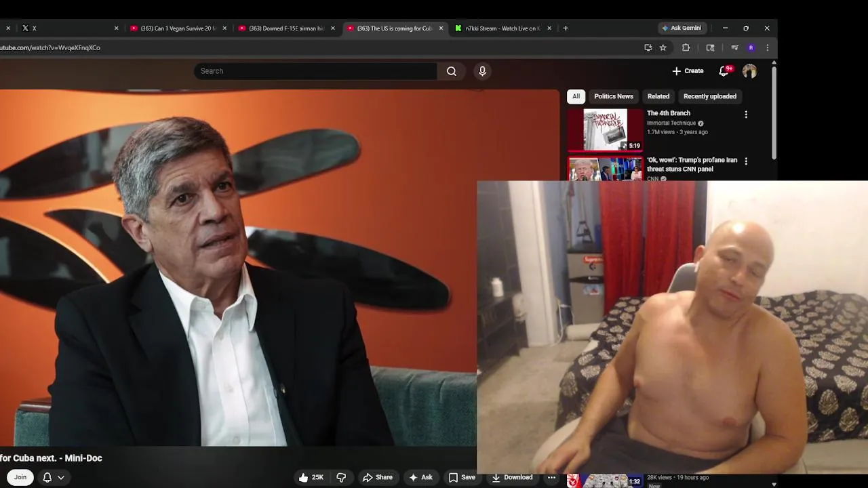Close the X tab
Screen dimensions: 868x488
click(116, 28)
